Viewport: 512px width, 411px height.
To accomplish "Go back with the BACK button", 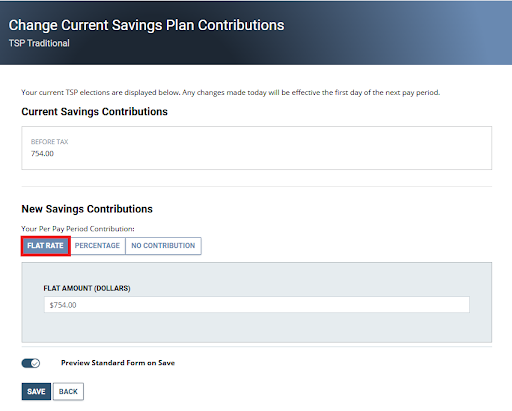I will (68, 391).
